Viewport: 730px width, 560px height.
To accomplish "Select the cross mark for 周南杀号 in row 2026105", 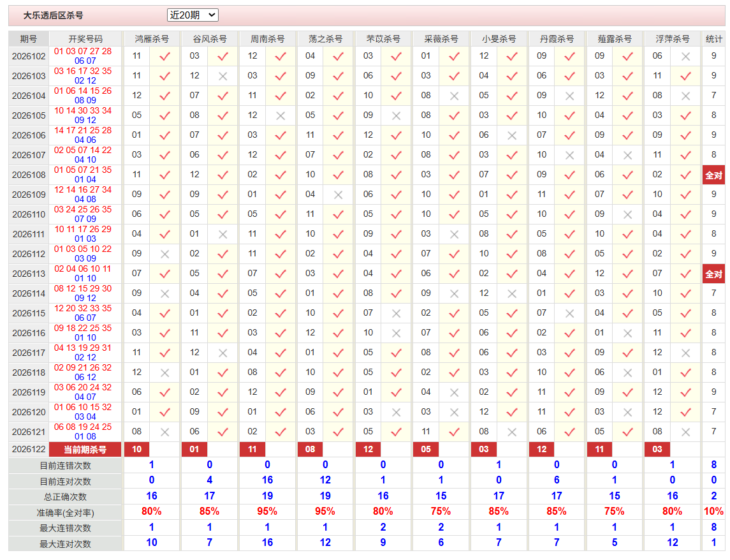I will 281,116.
